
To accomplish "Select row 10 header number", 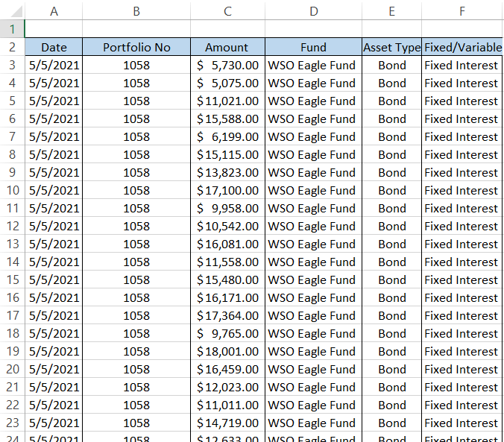I will click(x=13, y=190).
